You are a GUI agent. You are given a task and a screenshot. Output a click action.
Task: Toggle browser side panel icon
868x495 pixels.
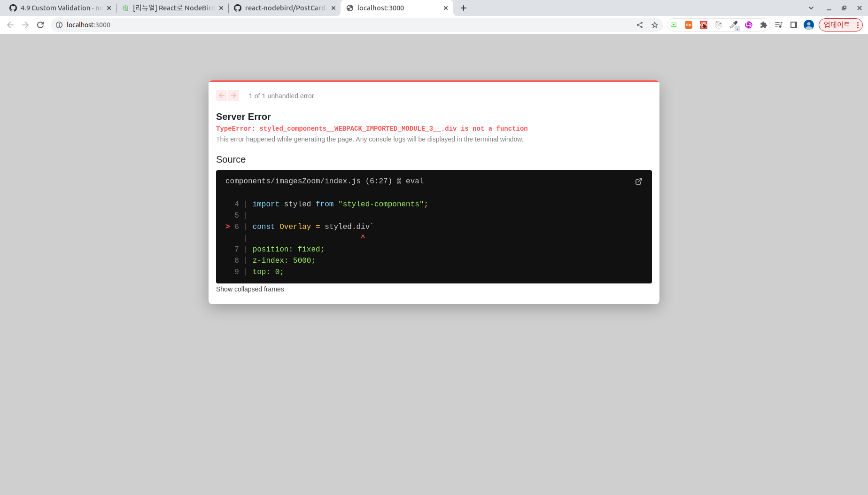pos(794,25)
